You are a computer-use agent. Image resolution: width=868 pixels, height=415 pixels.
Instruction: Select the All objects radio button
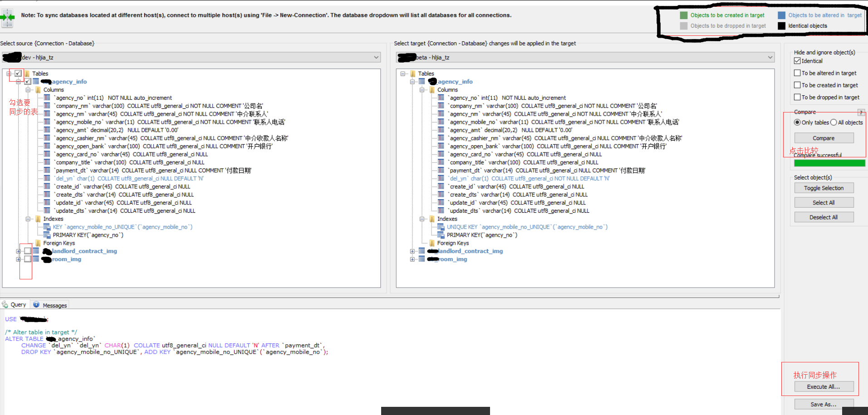coord(834,122)
